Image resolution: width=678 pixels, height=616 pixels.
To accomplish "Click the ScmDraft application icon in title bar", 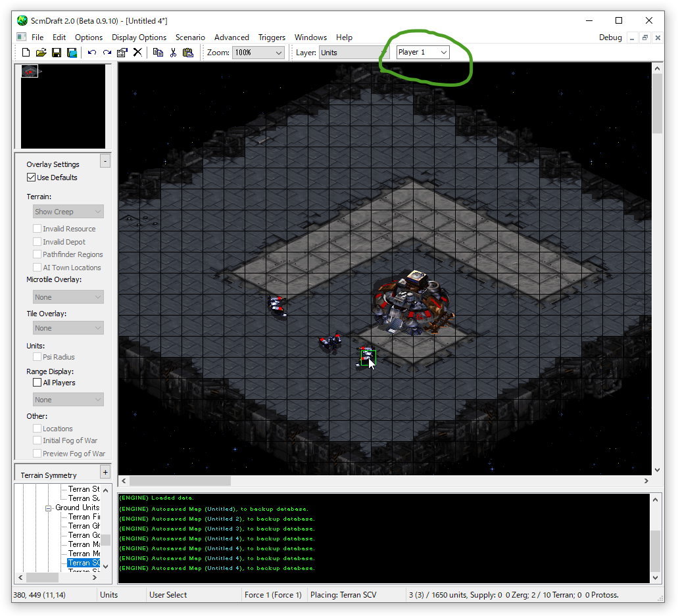I will point(22,20).
